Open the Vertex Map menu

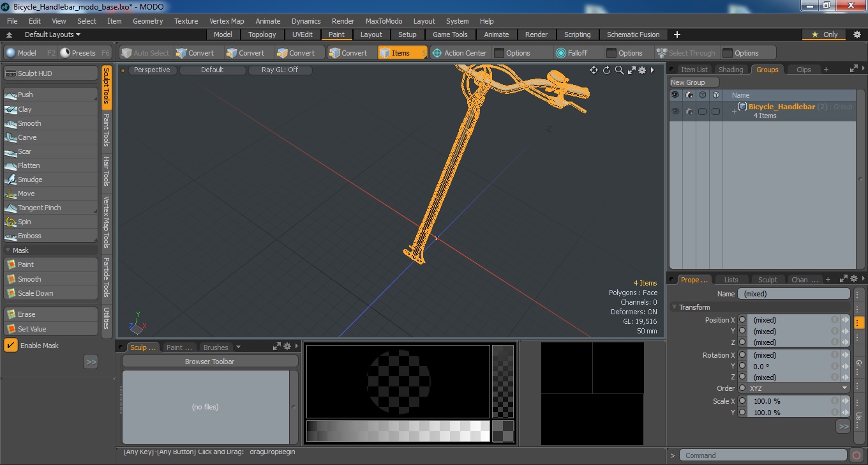(227, 21)
